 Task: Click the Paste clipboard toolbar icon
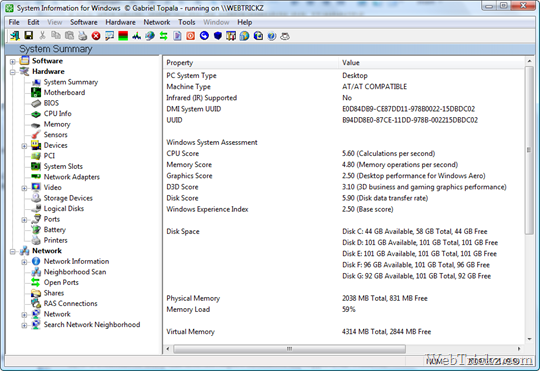pyautogui.click(x=69, y=35)
